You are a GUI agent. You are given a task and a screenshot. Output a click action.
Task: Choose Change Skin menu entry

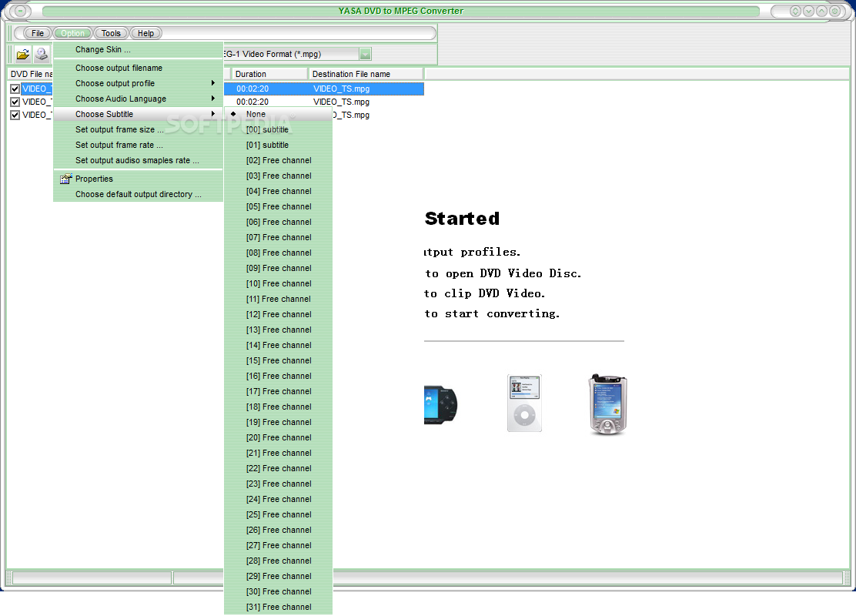pyautogui.click(x=138, y=49)
